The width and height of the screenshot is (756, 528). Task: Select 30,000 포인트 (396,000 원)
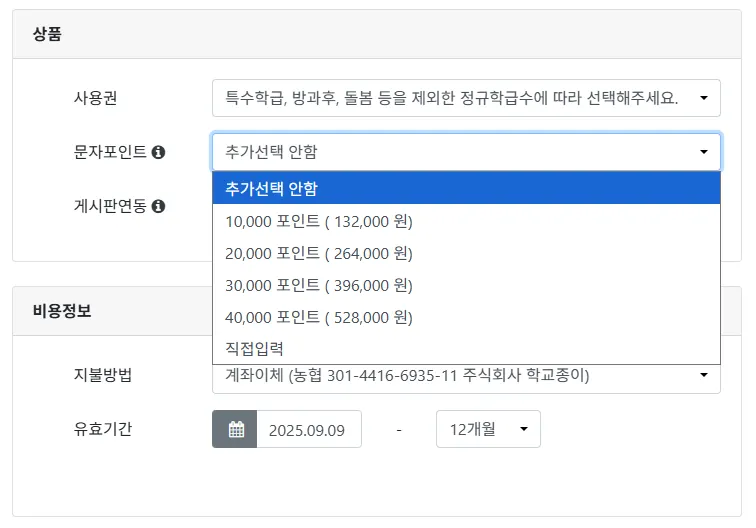pyautogui.click(x=465, y=285)
